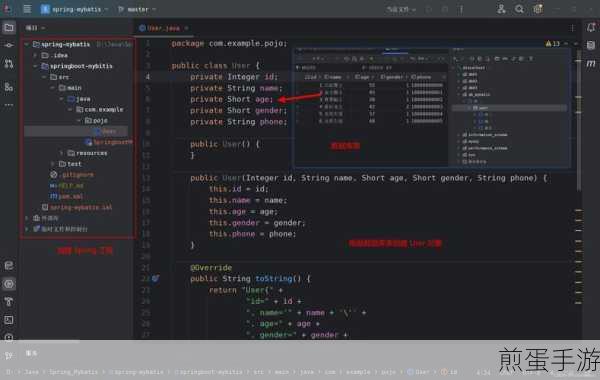
Task: Open the Git tool window icon
Action: [x=8, y=356]
